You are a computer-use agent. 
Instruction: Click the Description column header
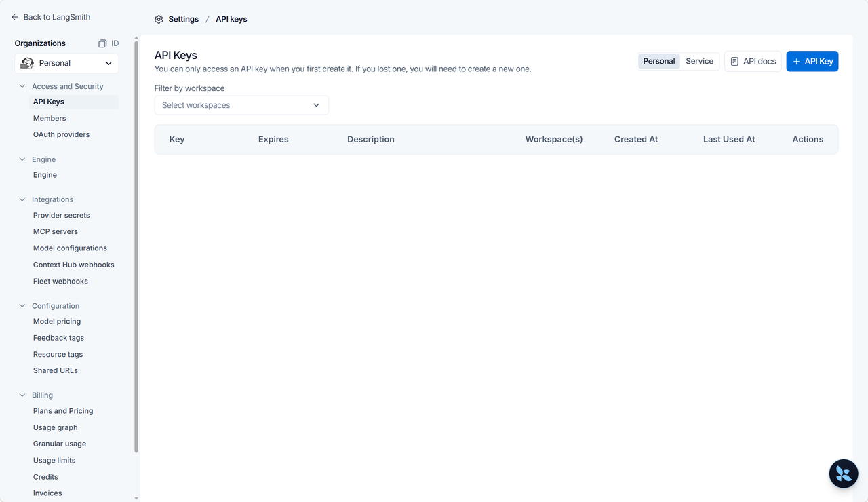[371, 139]
